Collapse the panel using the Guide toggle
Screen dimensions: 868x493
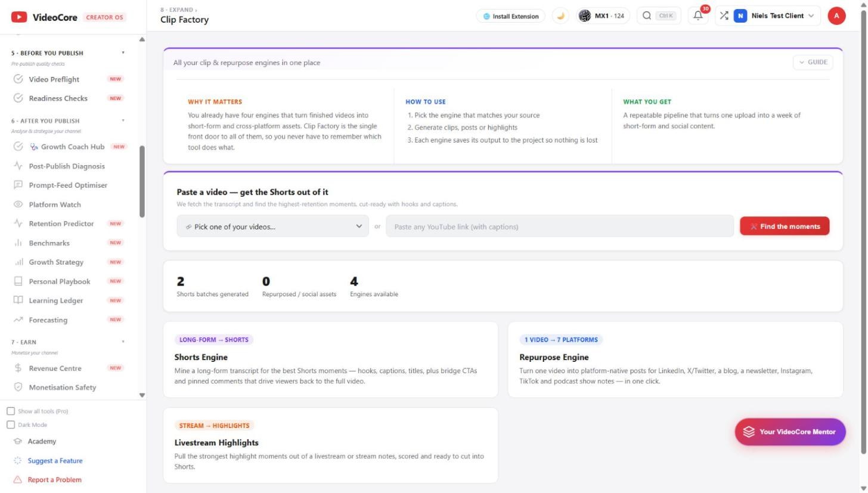coord(813,62)
